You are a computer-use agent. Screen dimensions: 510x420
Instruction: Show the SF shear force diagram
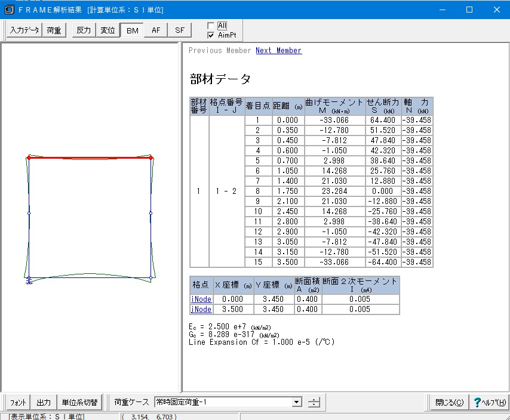coord(179,30)
